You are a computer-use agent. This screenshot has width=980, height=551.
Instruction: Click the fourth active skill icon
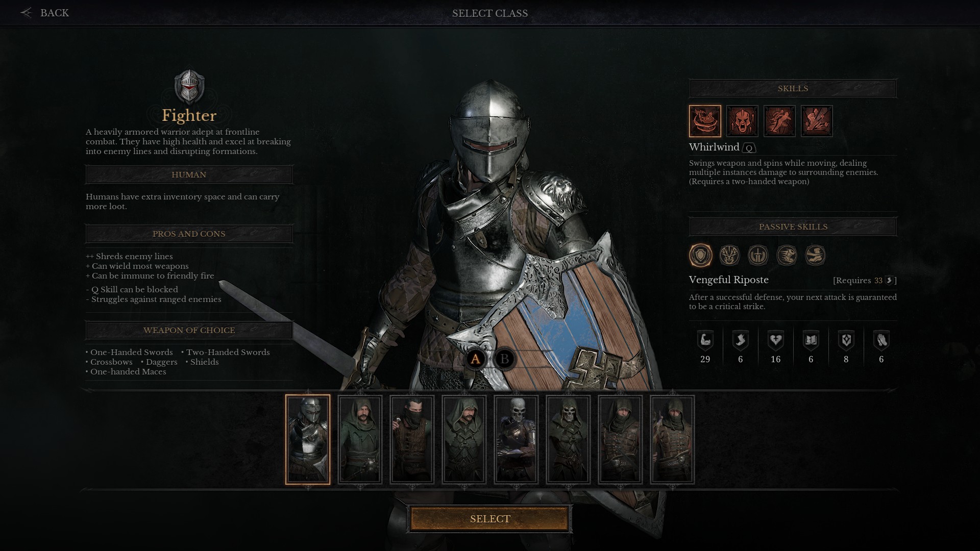tap(817, 121)
